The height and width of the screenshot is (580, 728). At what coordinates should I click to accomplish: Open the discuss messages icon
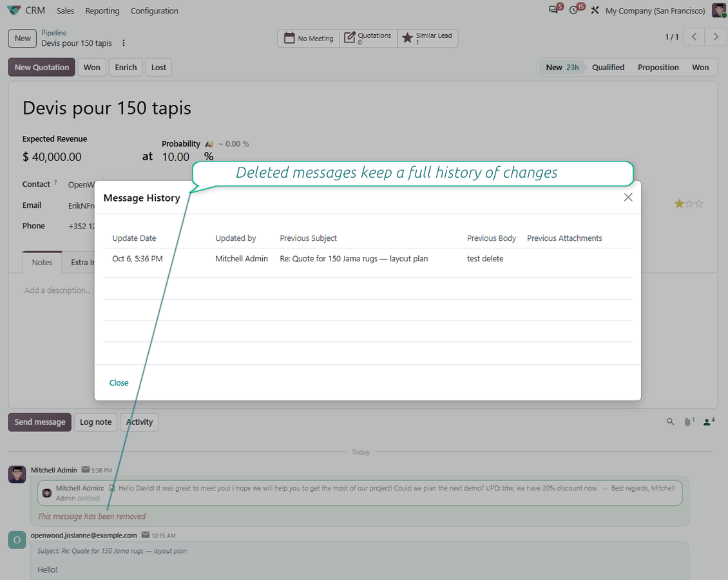pos(553,10)
